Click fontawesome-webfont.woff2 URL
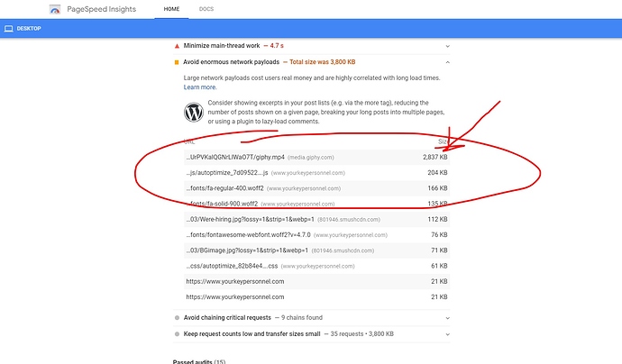Viewport: 622px width, 364px height. 248,235
